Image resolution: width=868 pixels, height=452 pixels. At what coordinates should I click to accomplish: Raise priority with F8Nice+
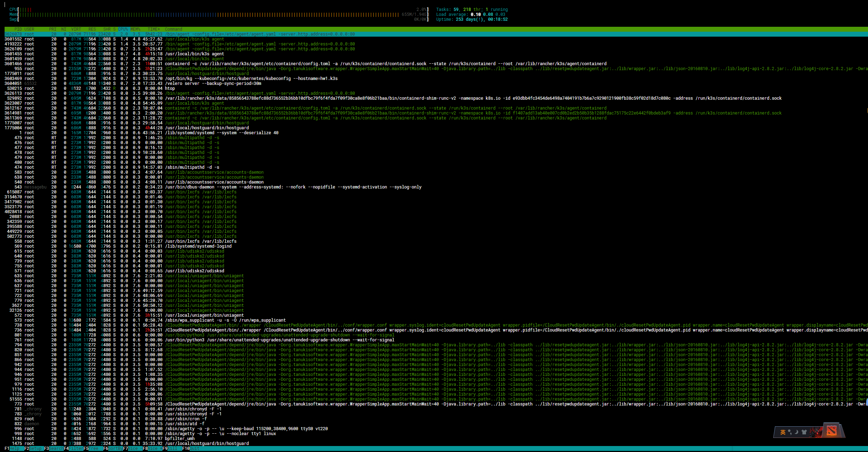(153, 448)
